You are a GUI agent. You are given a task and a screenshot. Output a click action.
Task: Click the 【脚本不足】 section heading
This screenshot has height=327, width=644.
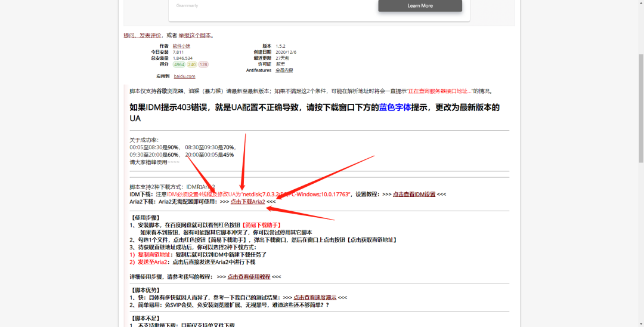tap(145, 319)
